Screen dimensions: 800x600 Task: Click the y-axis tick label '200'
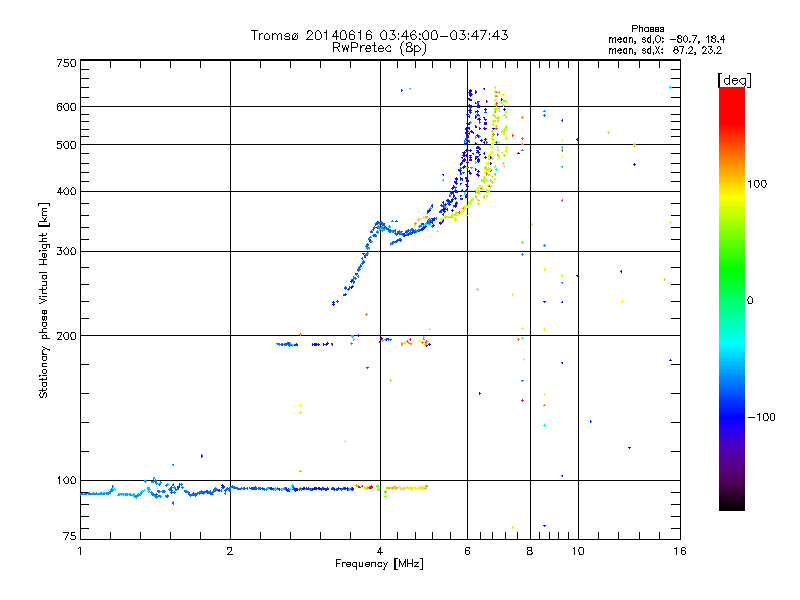[x=67, y=336]
